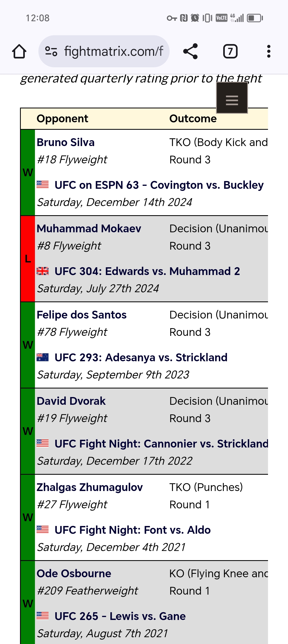Expand the site hamburger menu
288x644 pixels.
click(232, 98)
